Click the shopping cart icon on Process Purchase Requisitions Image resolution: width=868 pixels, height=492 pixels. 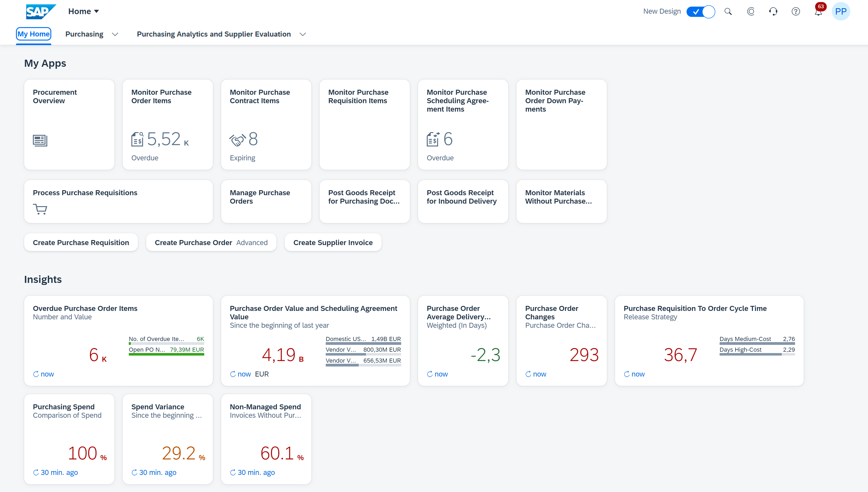pyautogui.click(x=40, y=209)
